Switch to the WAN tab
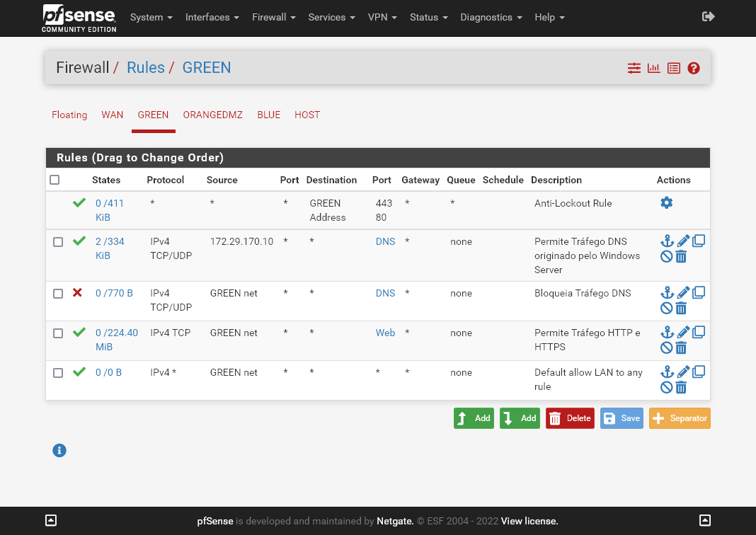 [112, 115]
